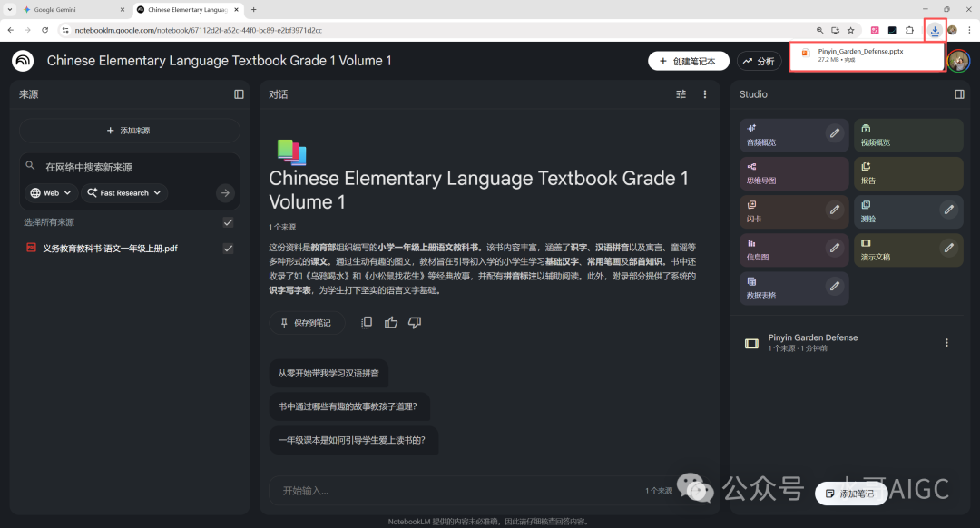Viewport: 980px width, 528px height.
Task: Open Pinyin Garden Defense more options menu
Action: click(946, 342)
